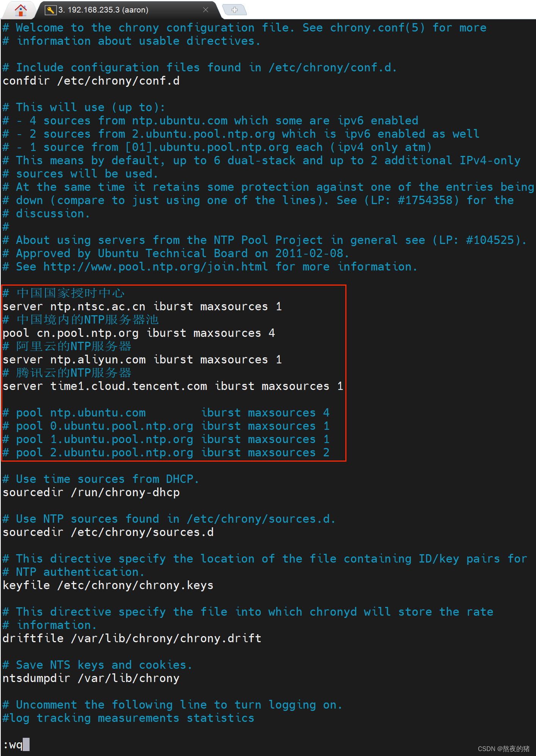This screenshot has height=756, width=536.
Task: Click the commented pool 2.ubuntu.pool.ntp.org line
Action: pyautogui.click(x=166, y=453)
